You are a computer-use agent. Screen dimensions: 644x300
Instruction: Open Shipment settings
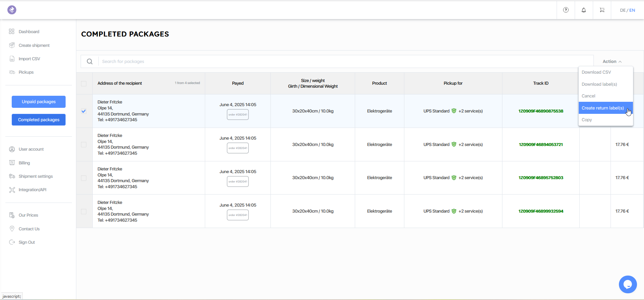tap(36, 176)
